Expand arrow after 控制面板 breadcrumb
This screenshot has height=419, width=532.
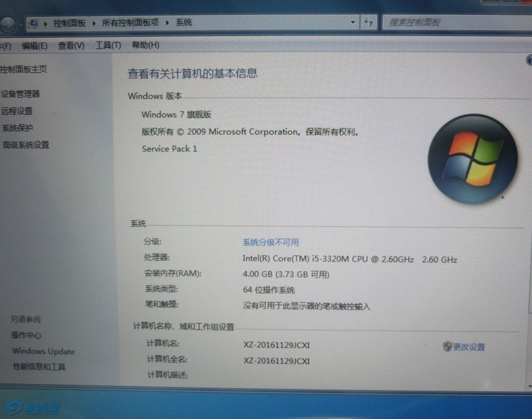click(x=94, y=23)
